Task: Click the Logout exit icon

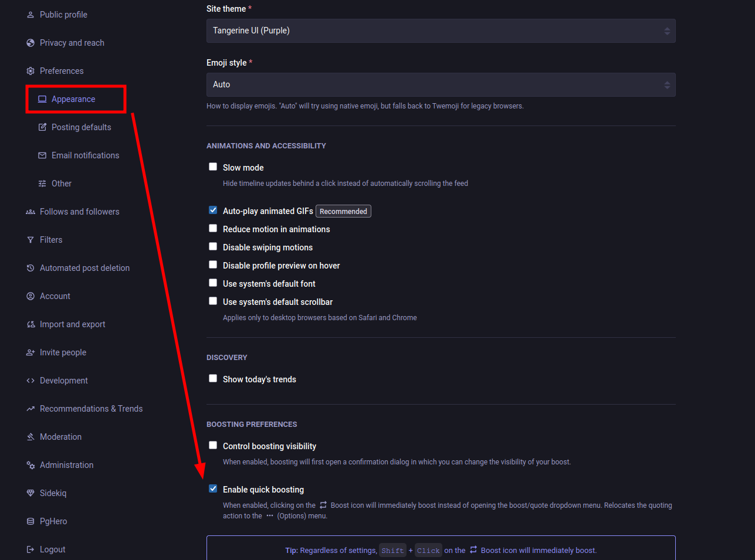Action: 31,549
